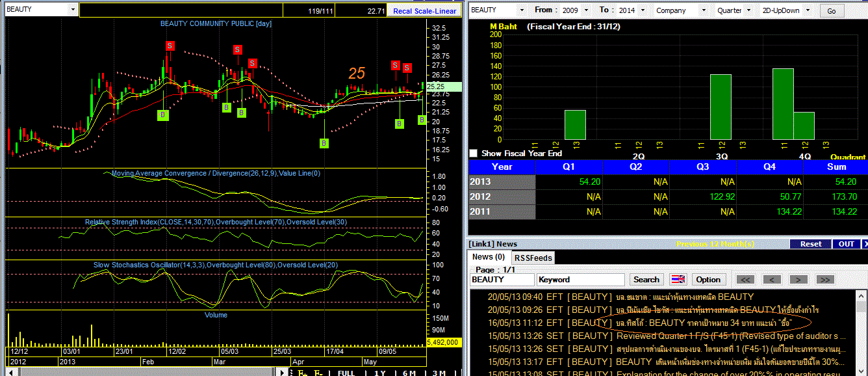Switch to the News (0) tab
The width and height of the screenshot is (868, 376).
tap(488, 257)
